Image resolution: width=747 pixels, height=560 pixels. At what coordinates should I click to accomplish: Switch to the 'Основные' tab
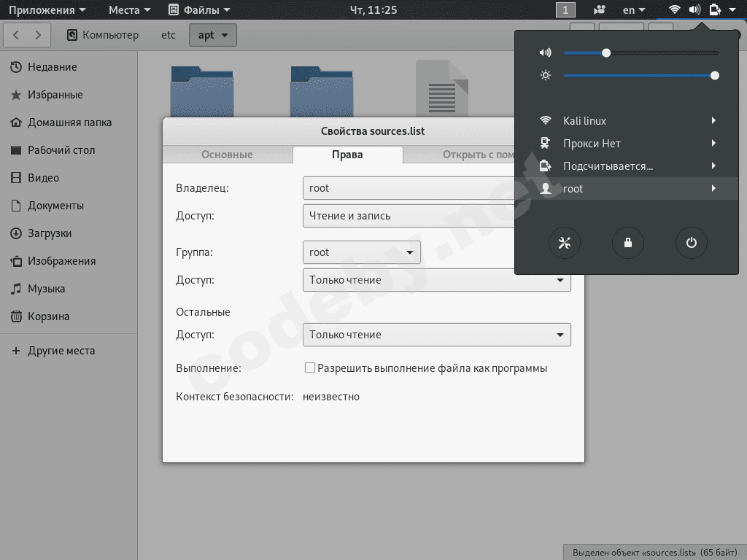[227, 155]
